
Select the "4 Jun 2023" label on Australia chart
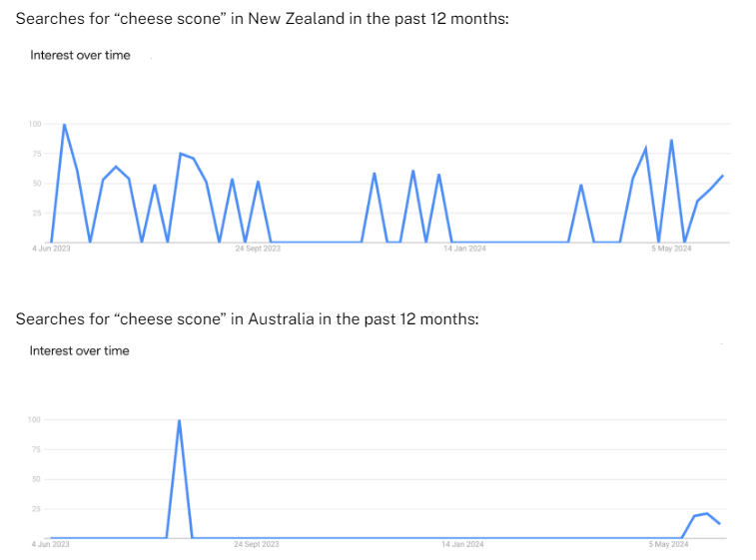[50, 544]
